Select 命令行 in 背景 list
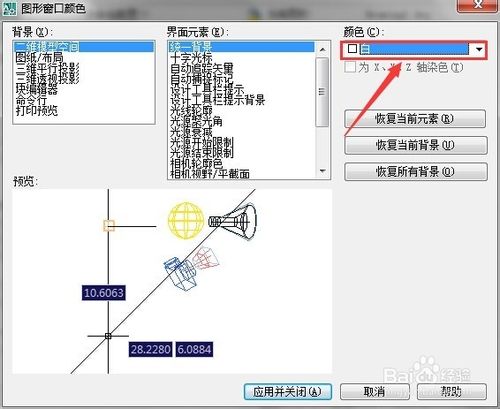500x409 pixels. (x=84, y=100)
